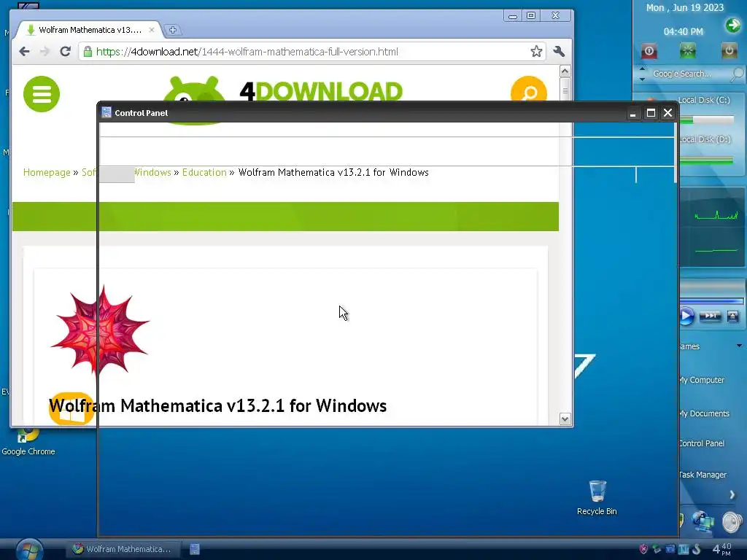Go back in the Chrome browser

[24, 52]
